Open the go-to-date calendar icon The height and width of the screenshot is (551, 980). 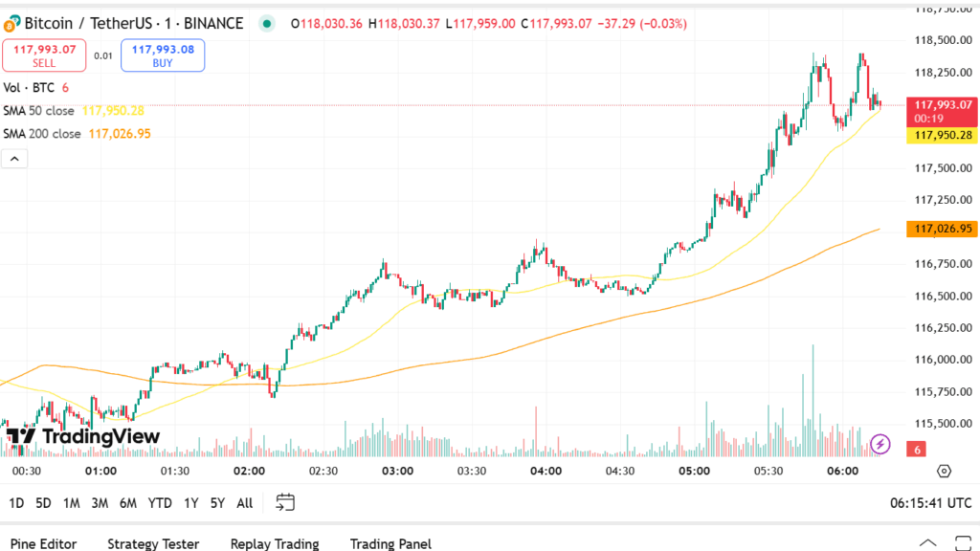[285, 502]
